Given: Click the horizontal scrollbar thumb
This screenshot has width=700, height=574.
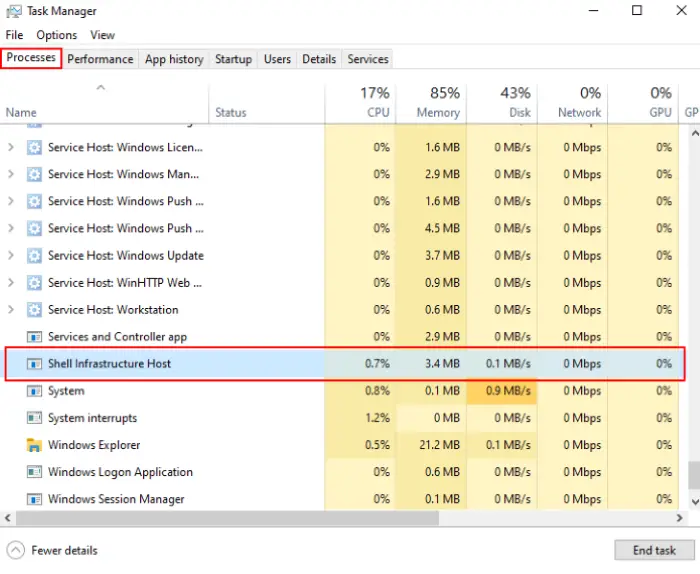Looking at the screenshot, I should point(228,518).
